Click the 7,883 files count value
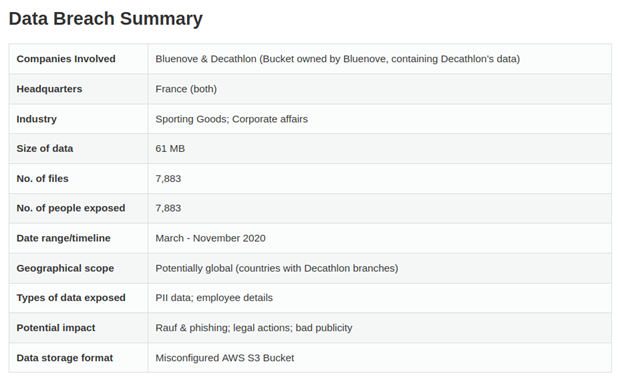 click(168, 178)
